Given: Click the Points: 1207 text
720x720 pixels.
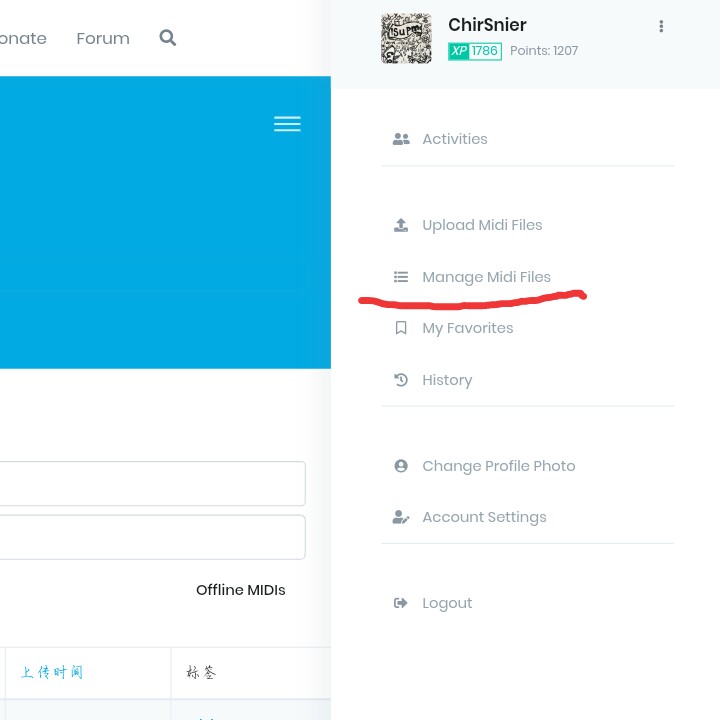Looking at the screenshot, I should click(x=544, y=51).
